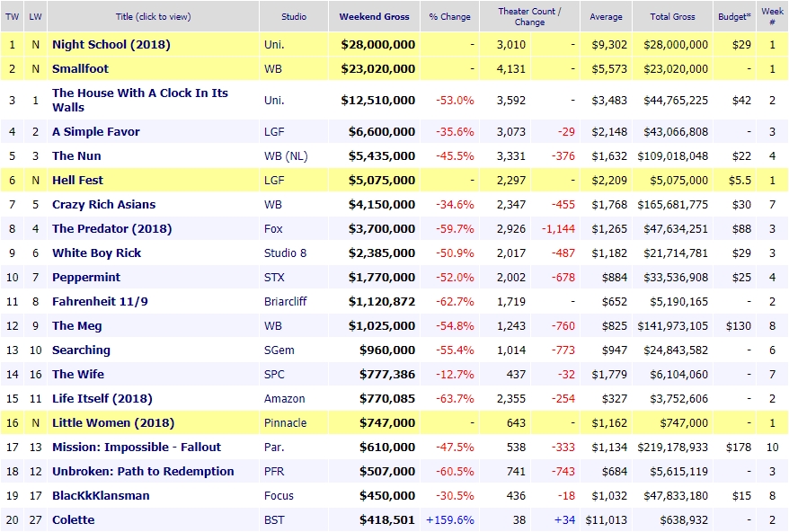Click the % Change column header
Image resolution: width=789 pixels, height=532 pixels.
click(450, 16)
